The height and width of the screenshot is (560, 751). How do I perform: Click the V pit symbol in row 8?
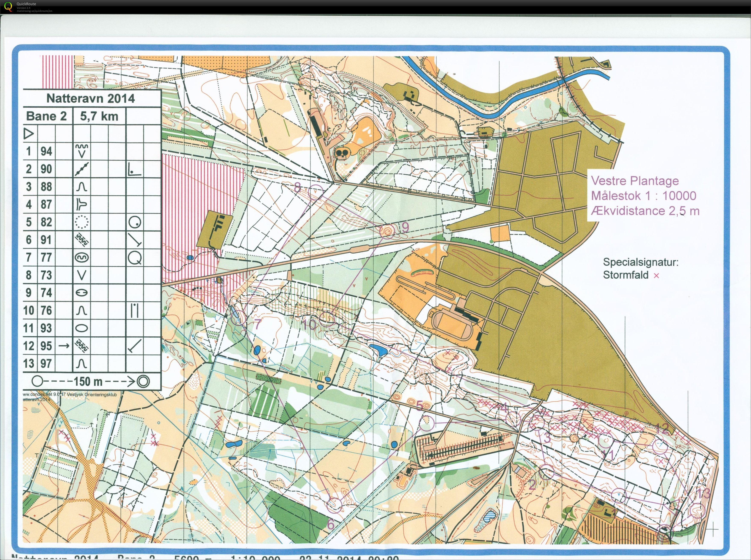pos(82,275)
